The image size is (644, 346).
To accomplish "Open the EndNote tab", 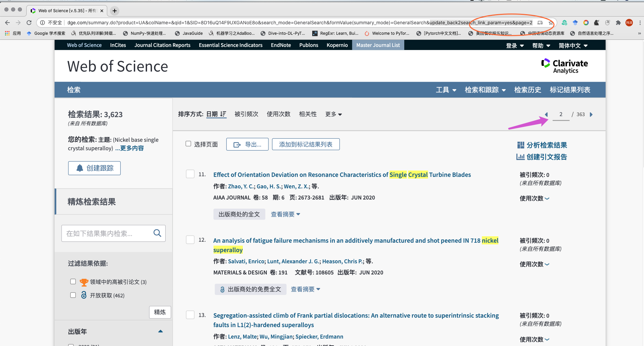I will [x=281, y=45].
